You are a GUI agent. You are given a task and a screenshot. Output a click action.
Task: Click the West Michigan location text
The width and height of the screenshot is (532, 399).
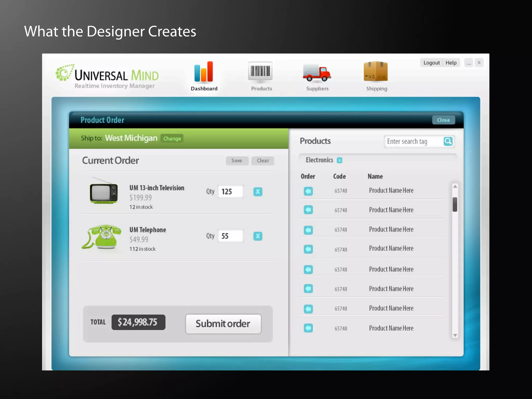[131, 138]
